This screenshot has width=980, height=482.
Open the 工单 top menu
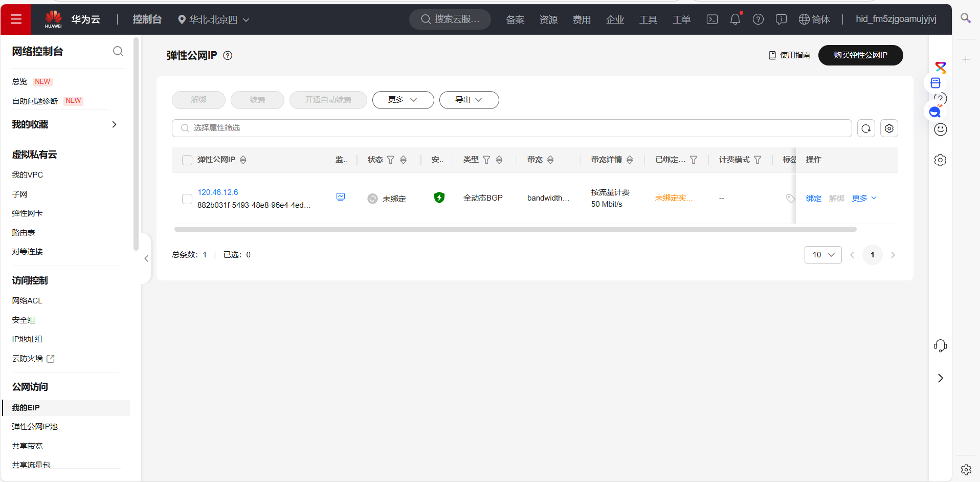tap(681, 19)
